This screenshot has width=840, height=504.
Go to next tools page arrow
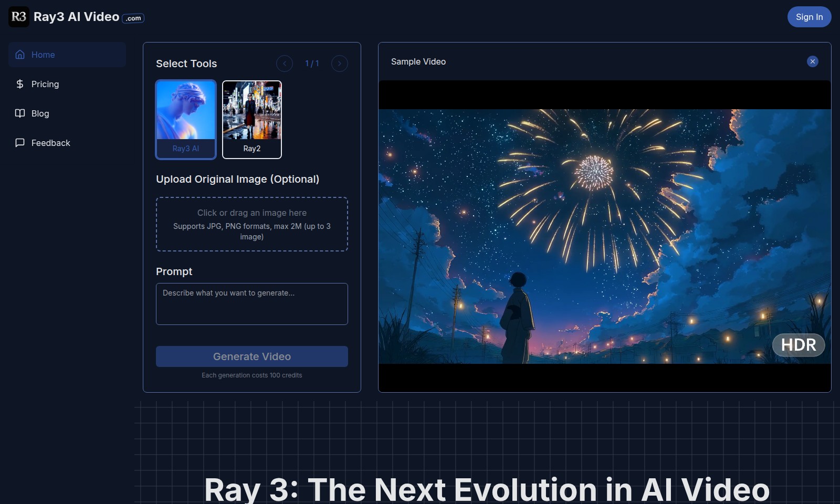[340, 64]
